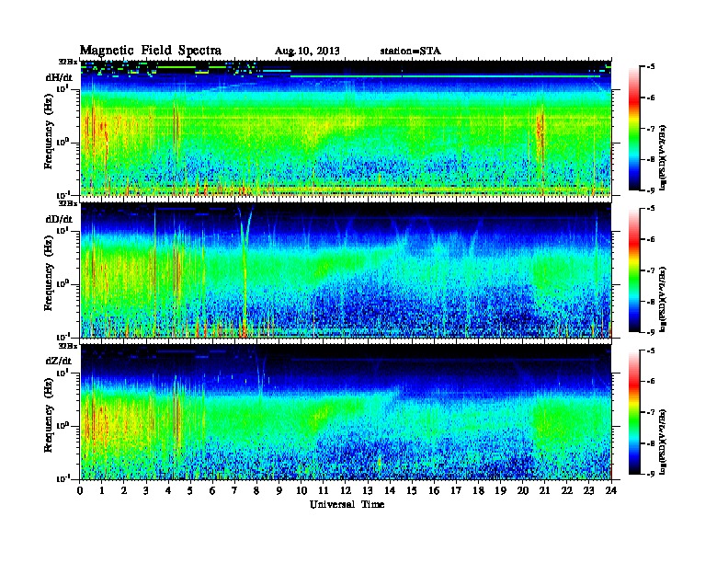This screenshot has width=728, height=563.
Task: Click the color scale bar beside dZ/dt panel
Action: (x=634, y=412)
